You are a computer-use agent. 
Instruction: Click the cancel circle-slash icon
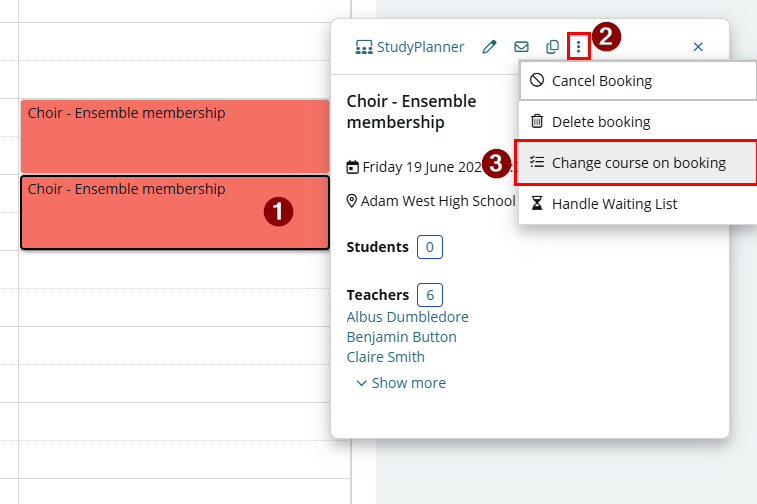[537, 80]
